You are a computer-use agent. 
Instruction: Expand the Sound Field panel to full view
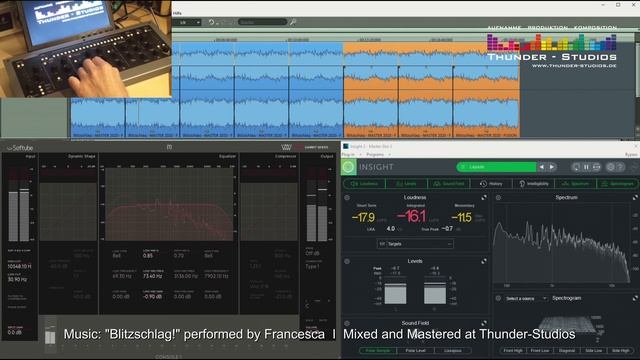click(x=484, y=323)
